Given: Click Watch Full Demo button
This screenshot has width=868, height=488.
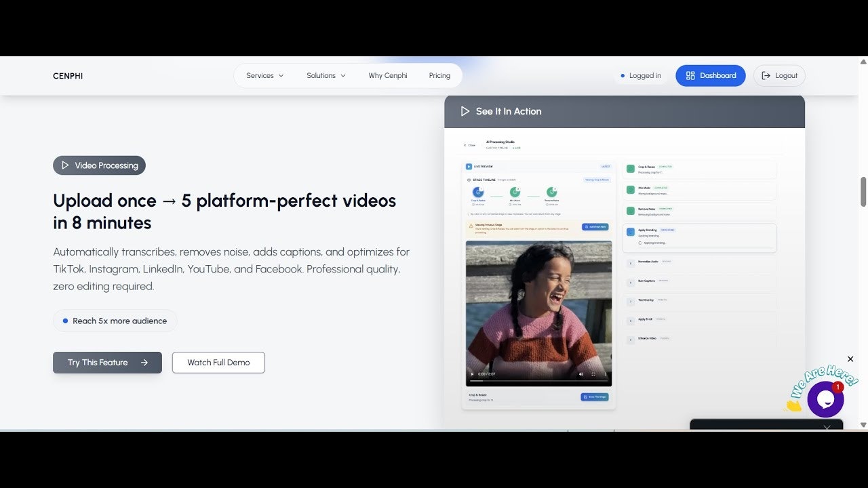Looking at the screenshot, I should (x=218, y=363).
